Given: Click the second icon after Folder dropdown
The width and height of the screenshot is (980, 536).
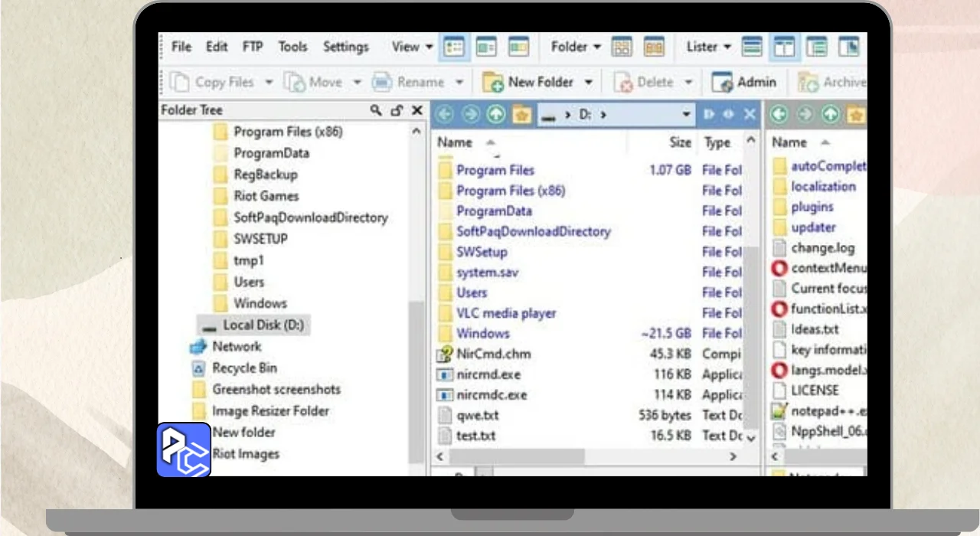Looking at the screenshot, I should (654, 47).
